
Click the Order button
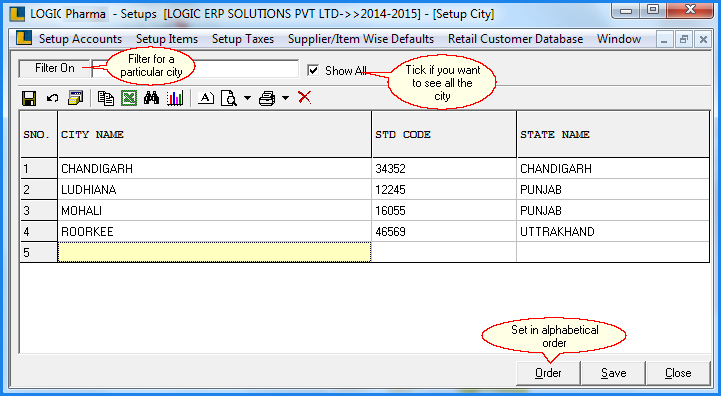tap(548, 373)
